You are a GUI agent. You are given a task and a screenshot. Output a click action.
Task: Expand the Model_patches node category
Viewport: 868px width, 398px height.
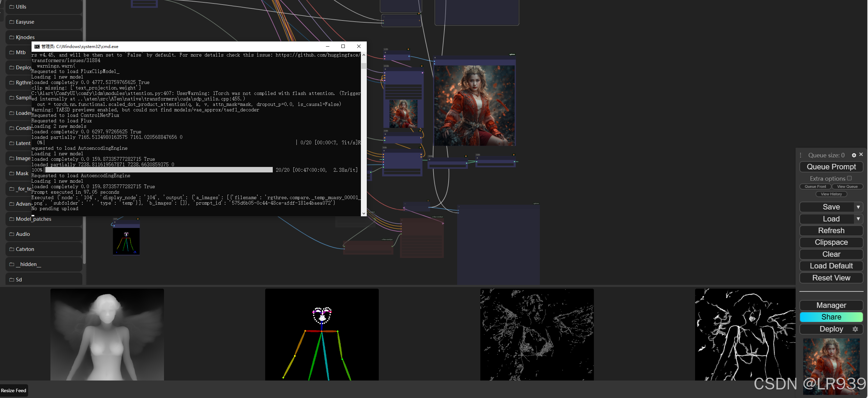tap(33, 219)
